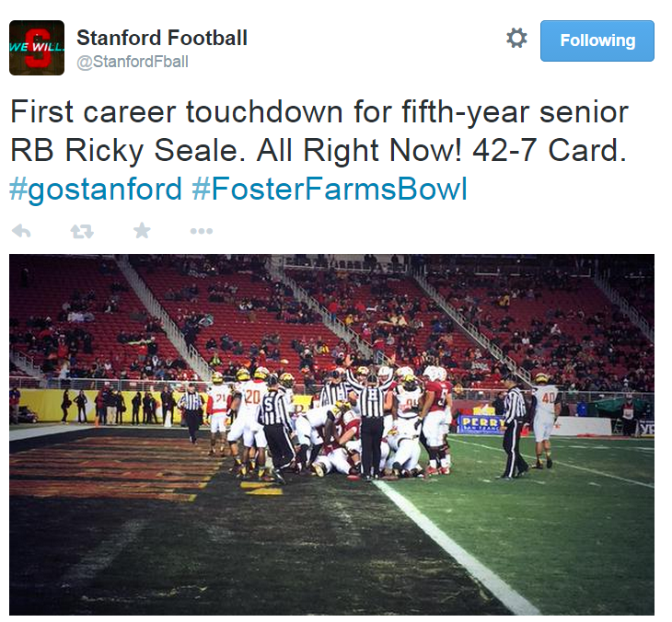Screen dimensions: 672x622
Task: Click the @StanfordFball handle
Action: [x=133, y=62]
